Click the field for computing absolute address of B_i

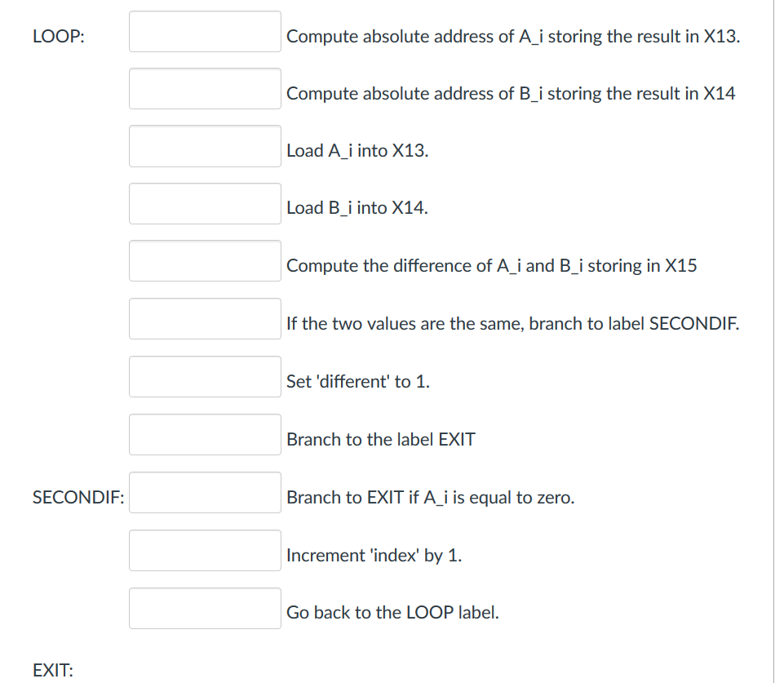coord(204,88)
